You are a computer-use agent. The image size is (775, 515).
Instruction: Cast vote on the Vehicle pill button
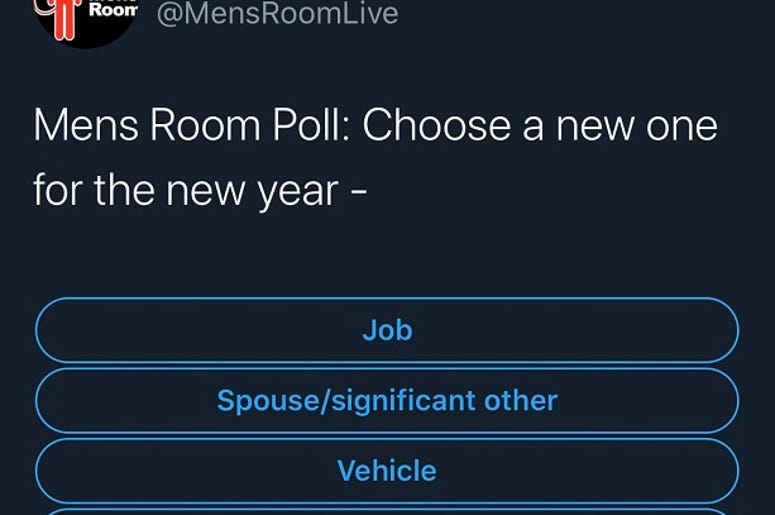[x=387, y=471]
